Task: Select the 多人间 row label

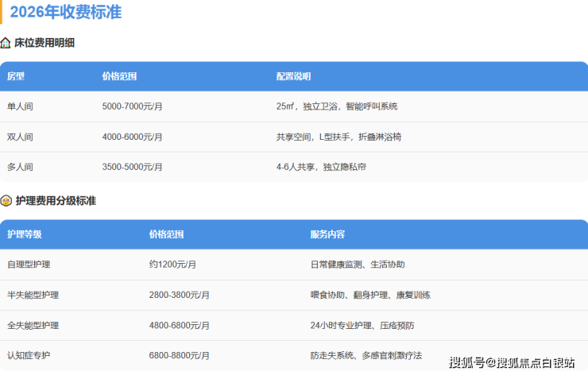Action: coord(20,167)
